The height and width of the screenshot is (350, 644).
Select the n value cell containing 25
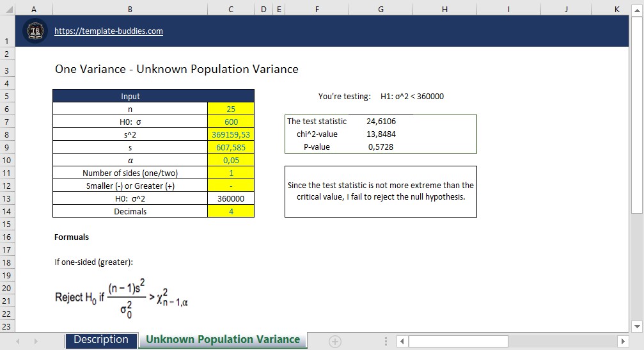tap(231, 109)
